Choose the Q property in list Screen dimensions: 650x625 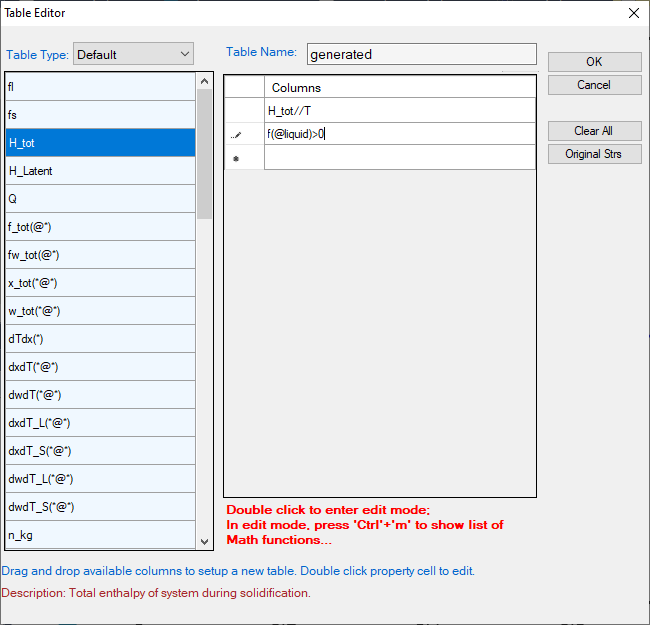click(100, 199)
